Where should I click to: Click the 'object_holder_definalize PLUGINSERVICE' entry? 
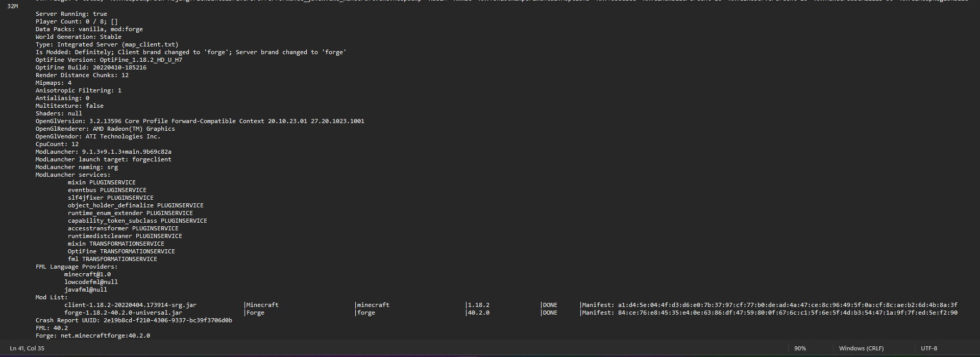(x=136, y=205)
